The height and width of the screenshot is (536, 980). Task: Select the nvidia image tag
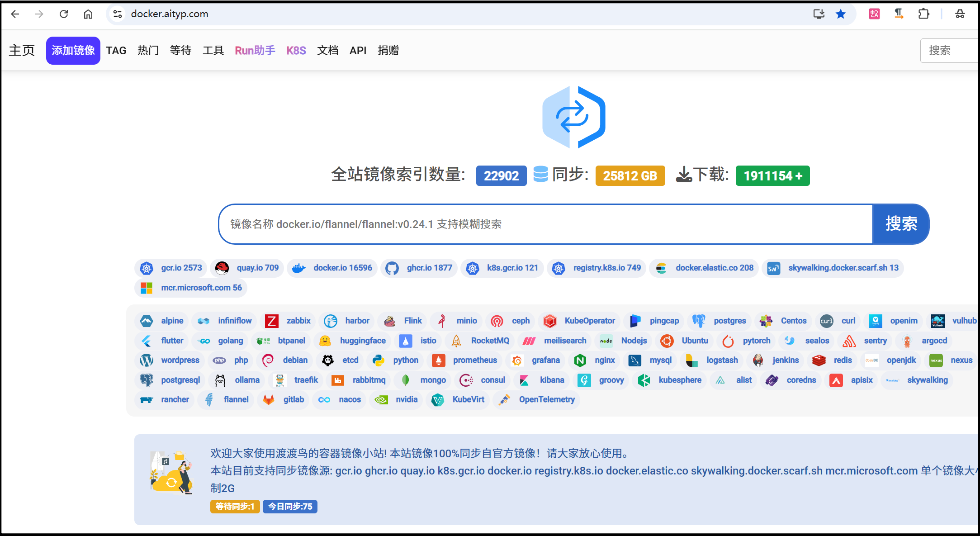point(396,400)
